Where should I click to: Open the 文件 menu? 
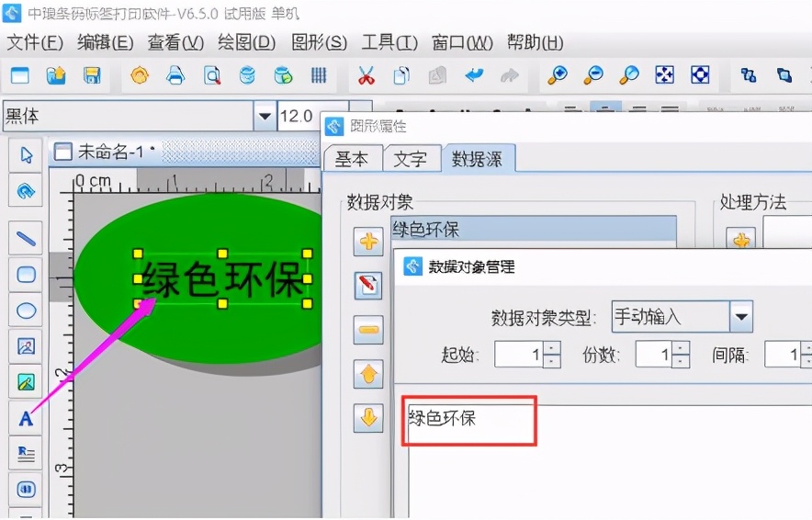coord(35,42)
